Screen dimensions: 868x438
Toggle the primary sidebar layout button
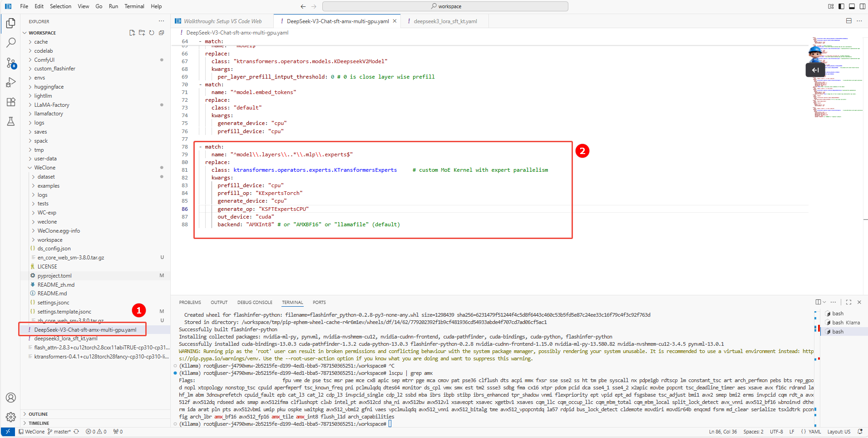point(841,6)
